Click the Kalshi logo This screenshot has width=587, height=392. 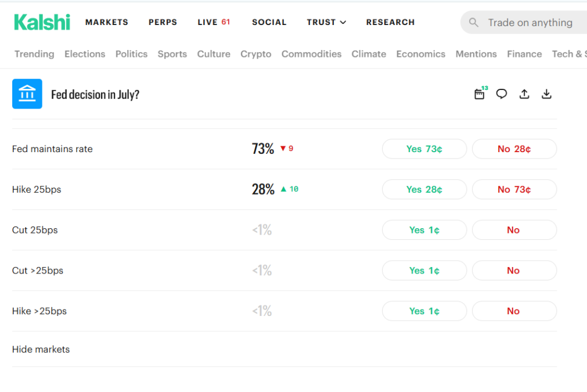click(x=42, y=22)
